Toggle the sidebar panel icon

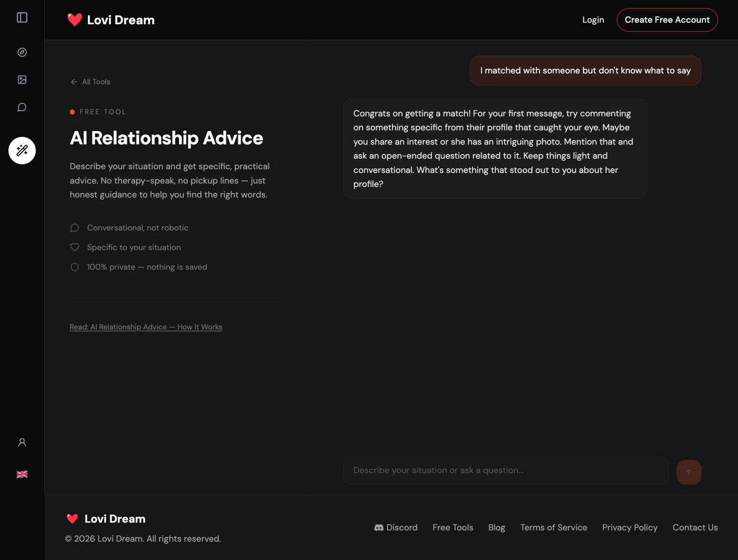22,18
